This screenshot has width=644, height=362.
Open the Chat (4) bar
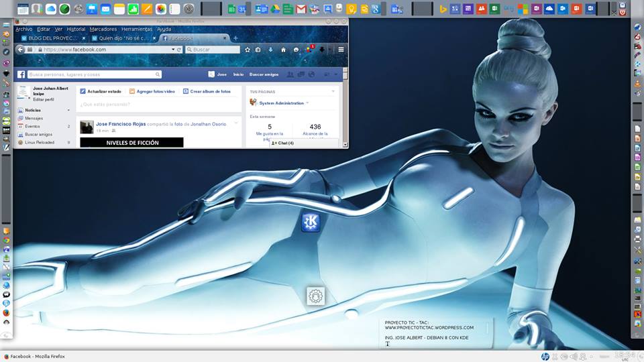(282, 143)
